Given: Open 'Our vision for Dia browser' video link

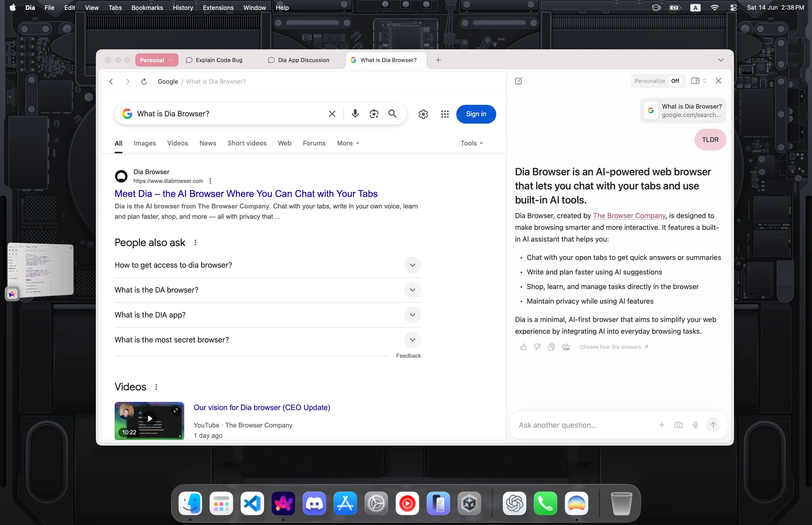Looking at the screenshot, I should click(x=262, y=407).
